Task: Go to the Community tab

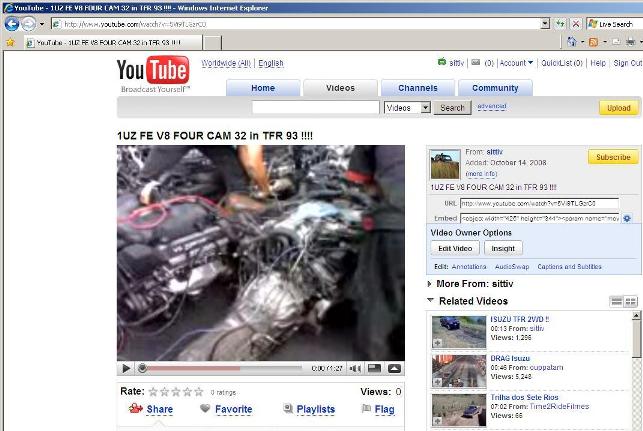Action: [x=495, y=88]
